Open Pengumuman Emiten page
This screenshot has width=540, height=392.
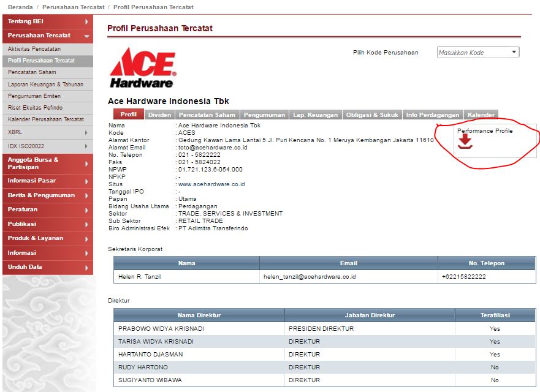coord(48,96)
